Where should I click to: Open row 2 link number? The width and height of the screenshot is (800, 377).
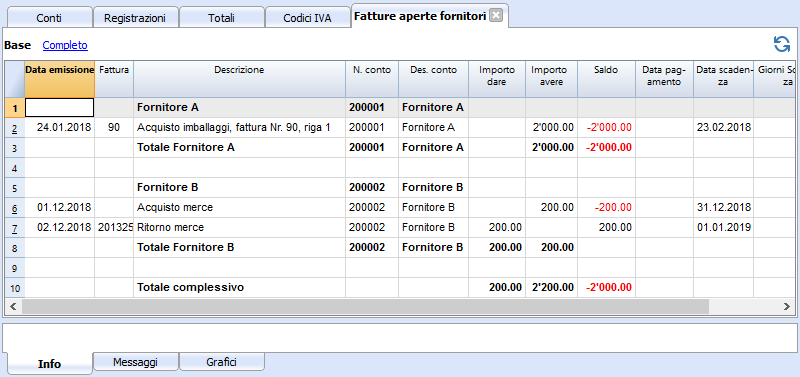point(15,128)
